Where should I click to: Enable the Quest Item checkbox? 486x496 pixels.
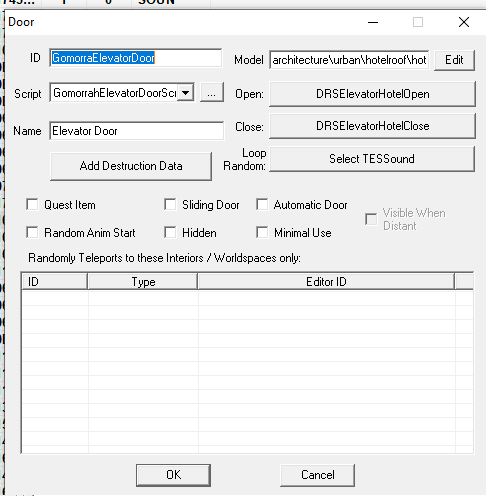32,205
